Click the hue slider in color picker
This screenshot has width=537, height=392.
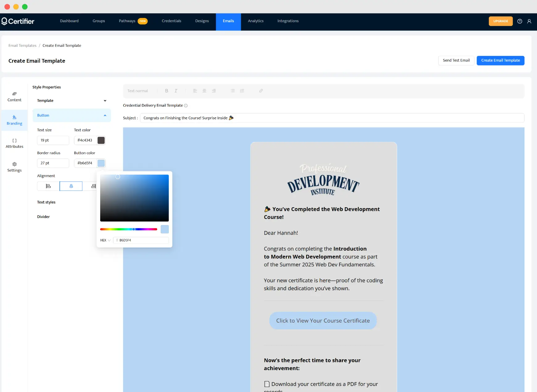point(129,229)
